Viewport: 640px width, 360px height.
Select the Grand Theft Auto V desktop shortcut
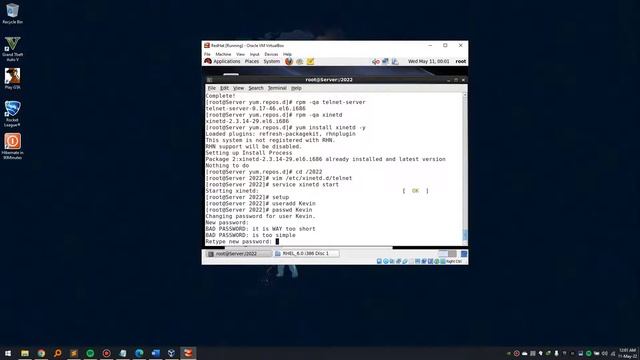coord(13,49)
